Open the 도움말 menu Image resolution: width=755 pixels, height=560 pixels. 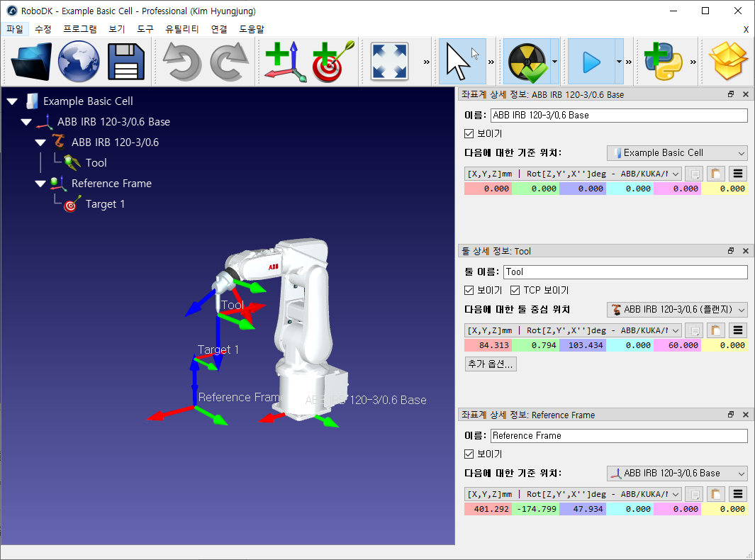[252, 29]
